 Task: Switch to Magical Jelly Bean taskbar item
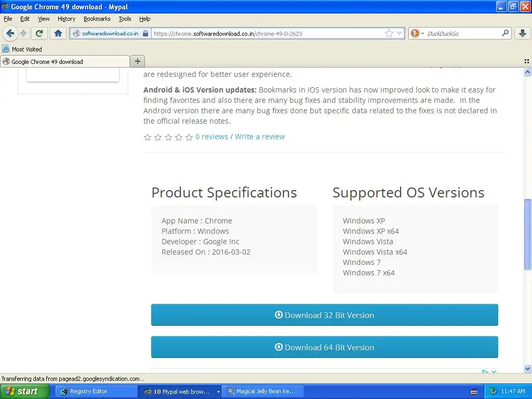(263, 392)
